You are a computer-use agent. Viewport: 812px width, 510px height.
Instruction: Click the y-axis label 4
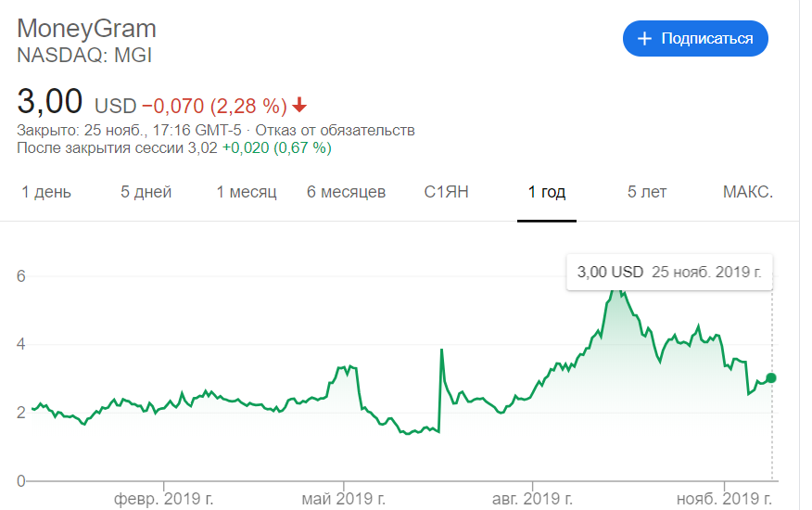click(20, 344)
